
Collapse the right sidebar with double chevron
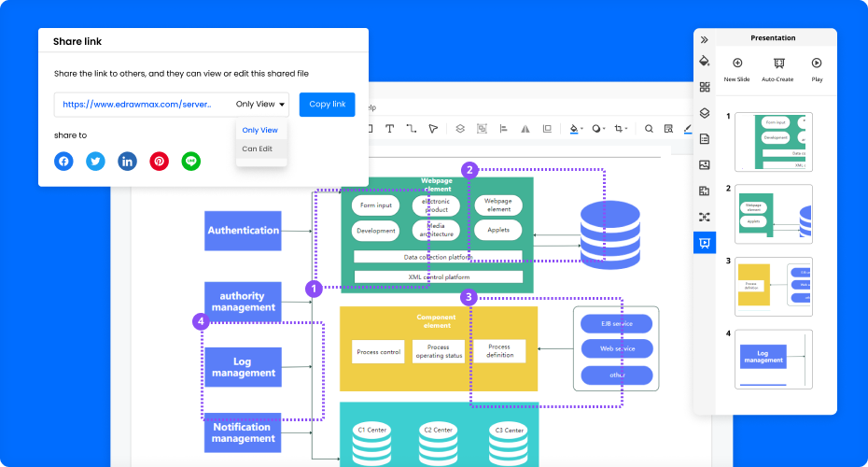point(705,39)
